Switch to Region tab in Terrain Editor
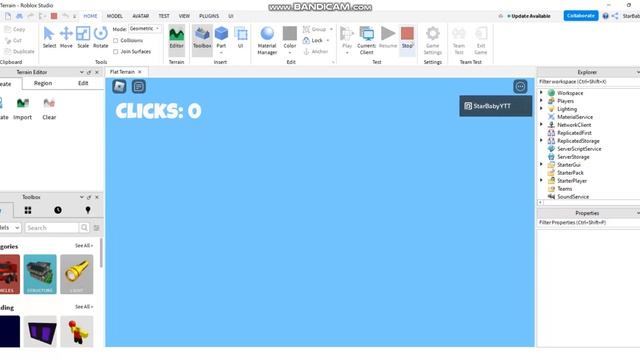 pos(43,83)
